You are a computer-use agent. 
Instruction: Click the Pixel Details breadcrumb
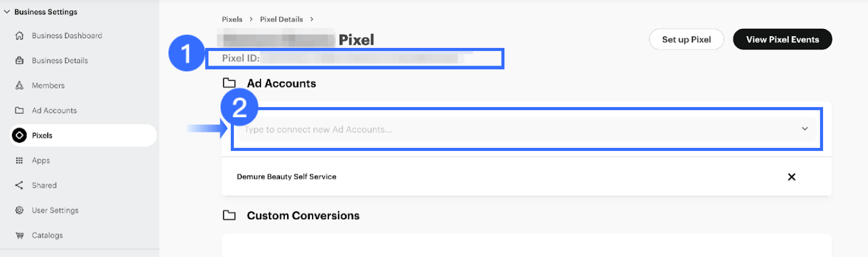point(281,19)
